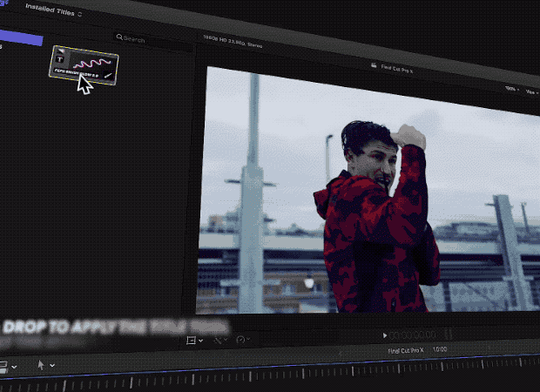The height and width of the screenshot is (392, 540).
Task: Click the timecode display 00:00:00:00
Action: click(413, 335)
